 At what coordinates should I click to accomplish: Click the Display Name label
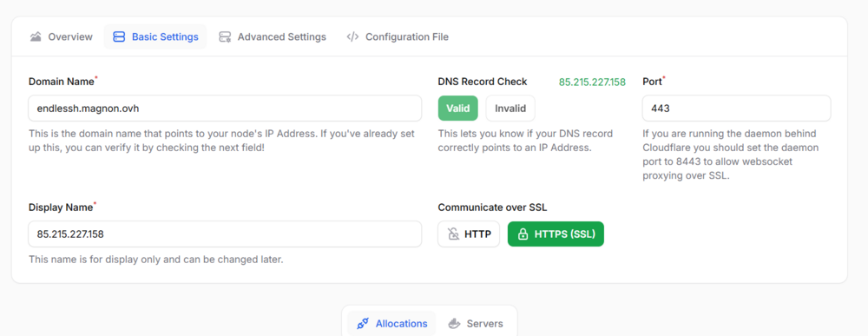click(62, 207)
